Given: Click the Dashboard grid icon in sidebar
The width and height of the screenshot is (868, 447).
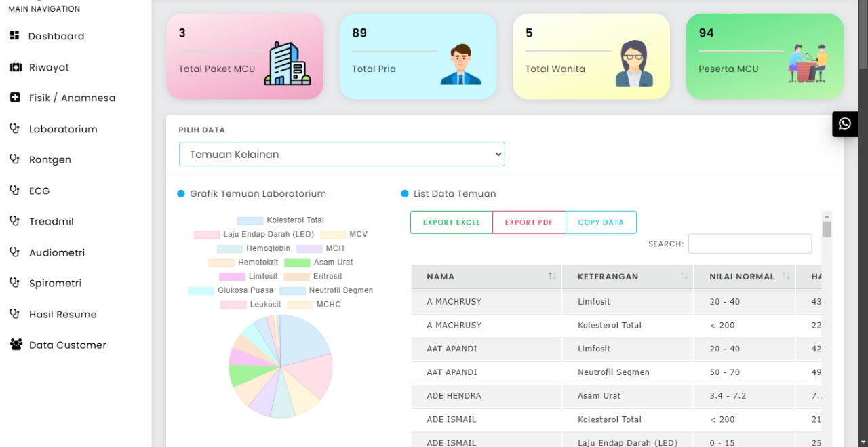Looking at the screenshot, I should [15, 36].
